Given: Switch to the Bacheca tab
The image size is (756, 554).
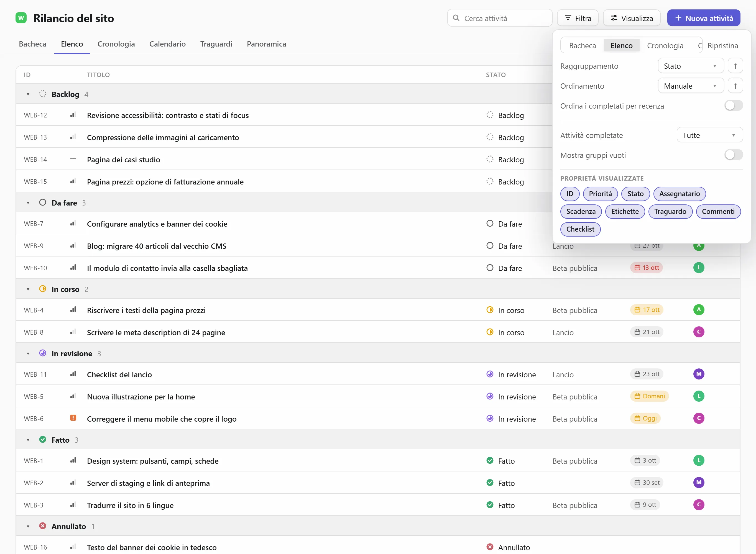Looking at the screenshot, I should click(32, 44).
